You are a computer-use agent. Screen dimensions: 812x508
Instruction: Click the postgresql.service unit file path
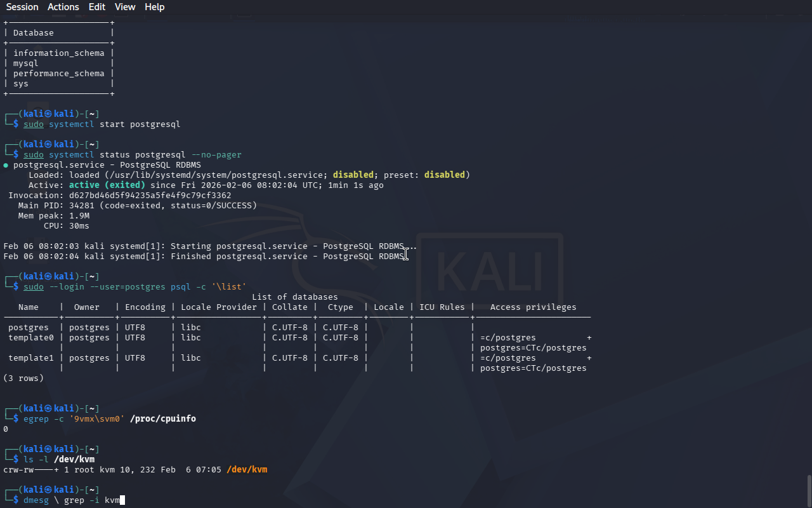click(x=216, y=175)
